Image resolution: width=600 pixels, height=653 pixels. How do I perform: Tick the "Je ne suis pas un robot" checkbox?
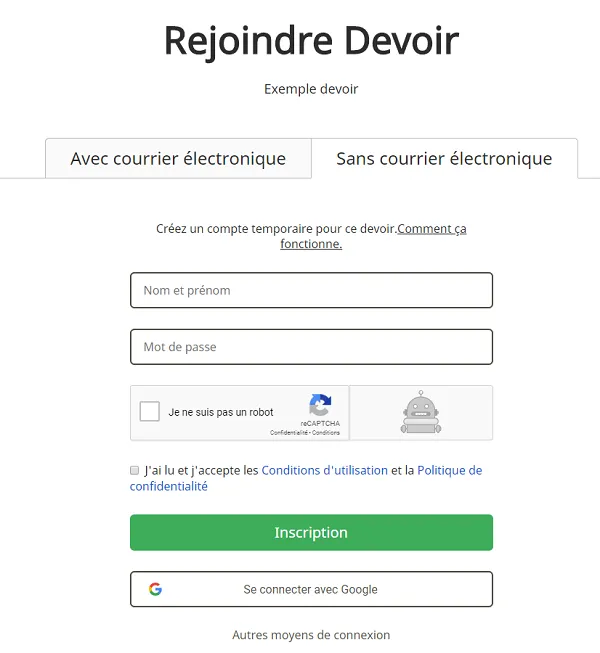(x=149, y=411)
